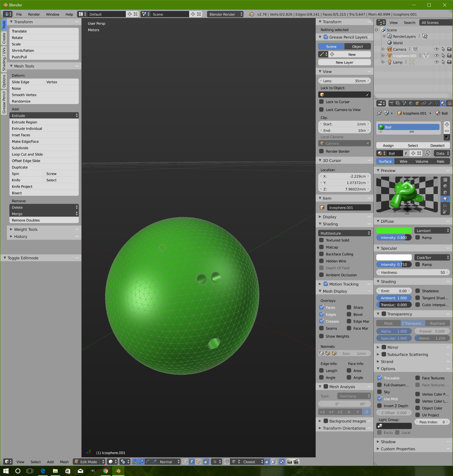
Task: Hide the Camera with its eye icon
Action: (x=436, y=49)
